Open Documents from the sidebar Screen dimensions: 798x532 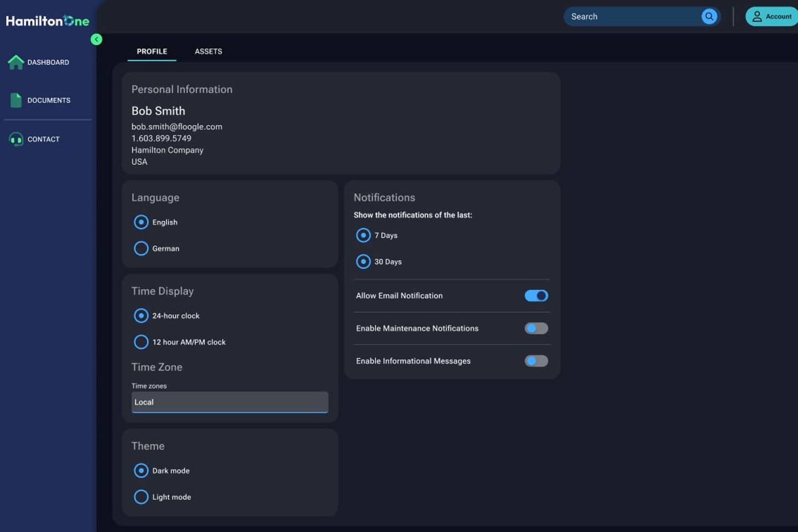coord(40,100)
